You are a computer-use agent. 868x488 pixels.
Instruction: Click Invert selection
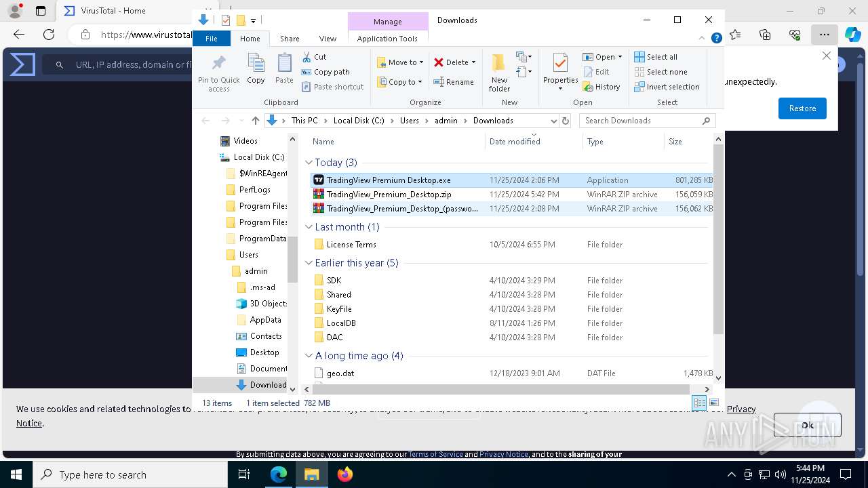pyautogui.click(x=667, y=87)
